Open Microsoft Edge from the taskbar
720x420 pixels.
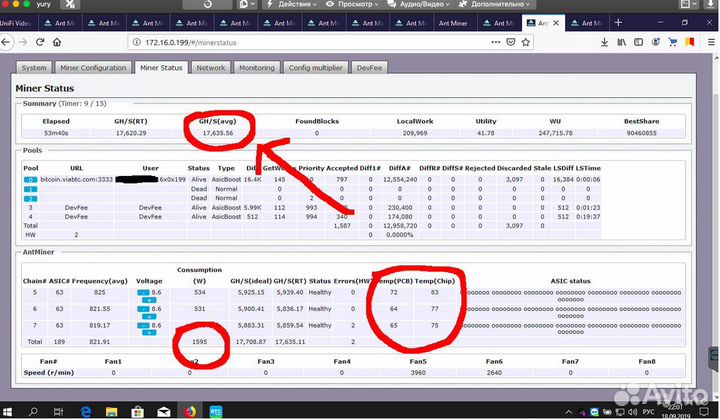pyautogui.click(x=85, y=410)
